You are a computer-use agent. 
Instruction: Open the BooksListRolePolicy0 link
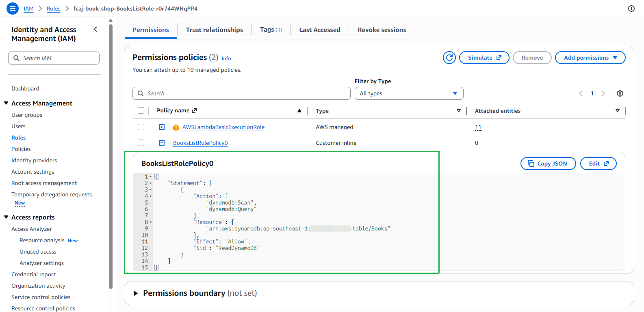coord(200,143)
